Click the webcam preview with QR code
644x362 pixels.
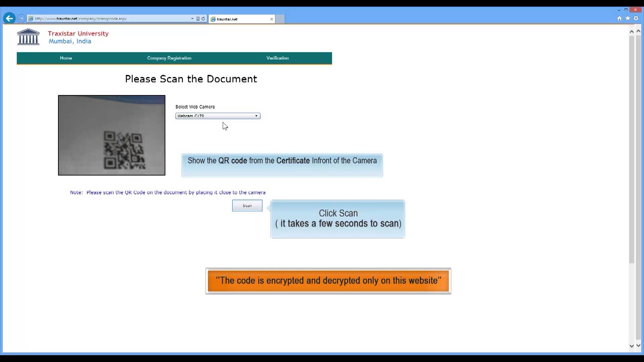112,135
